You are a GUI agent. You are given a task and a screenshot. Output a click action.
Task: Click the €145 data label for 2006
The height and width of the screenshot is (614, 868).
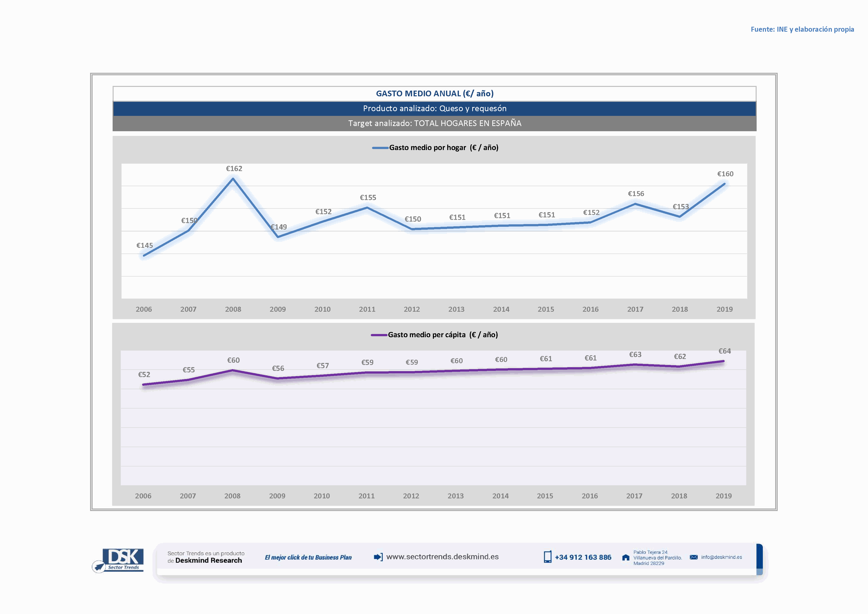(x=144, y=245)
